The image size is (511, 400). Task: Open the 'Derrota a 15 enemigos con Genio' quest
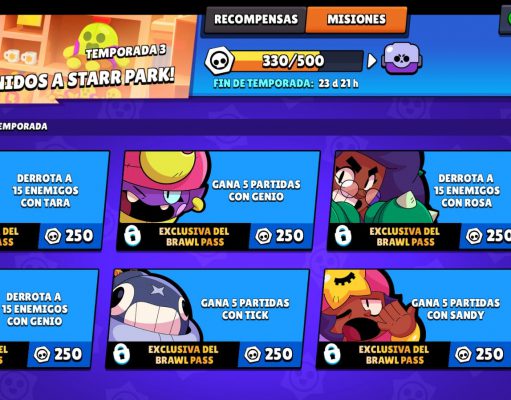pos(47,318)
